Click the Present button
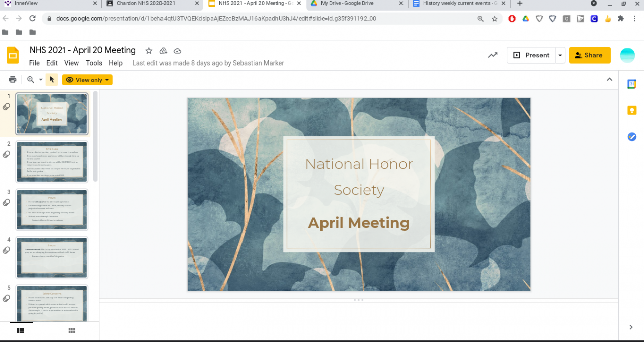Screen dimensions: 644x342 (531, 55)
